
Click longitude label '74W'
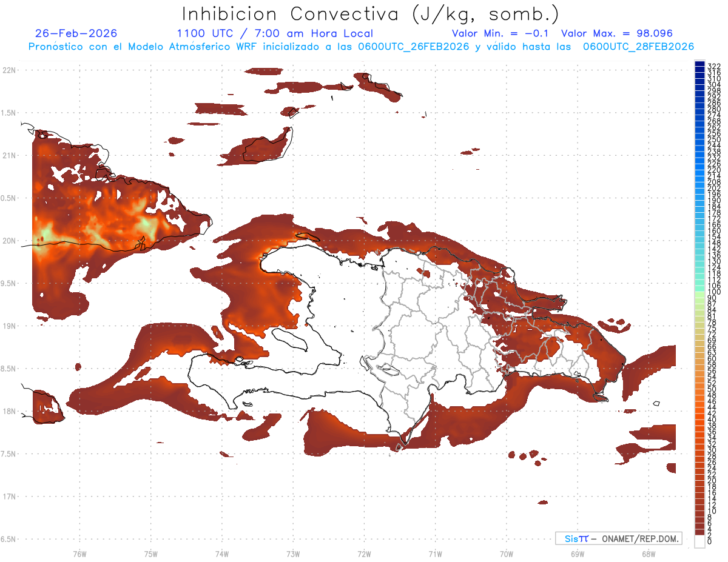pyautogui.click(x=221, y=553)
